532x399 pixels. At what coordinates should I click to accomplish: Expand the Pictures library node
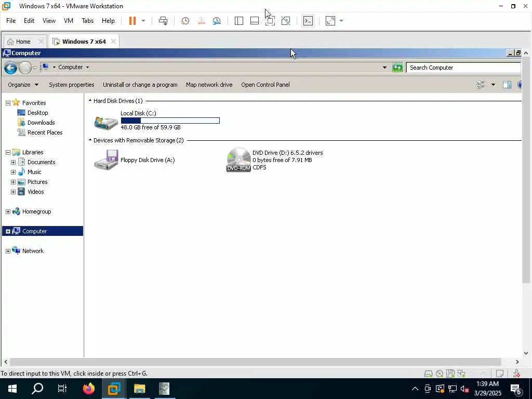13,182
